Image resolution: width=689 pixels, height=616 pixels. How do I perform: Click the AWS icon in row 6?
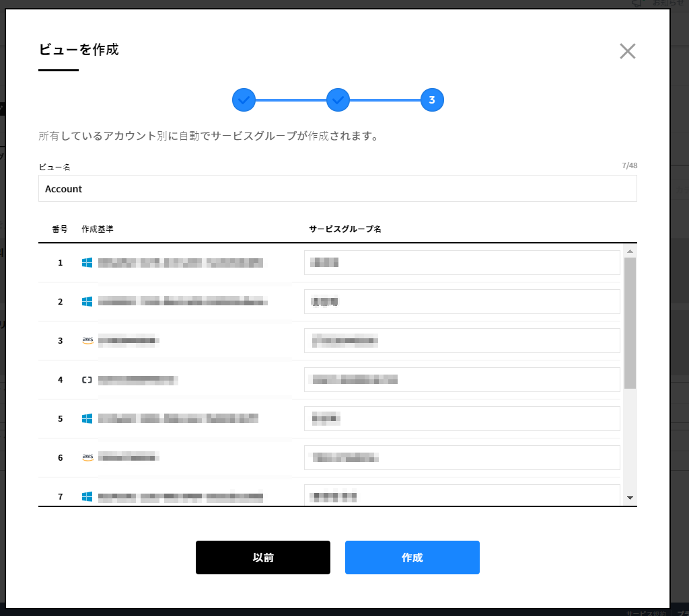pos(87,457)
